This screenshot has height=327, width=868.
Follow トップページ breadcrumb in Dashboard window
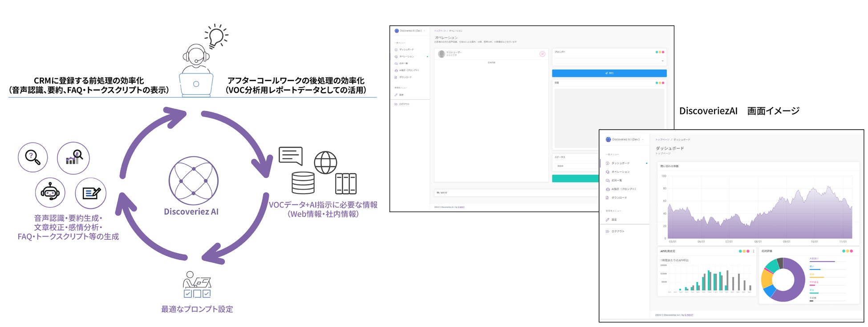click(x=662, y=139)
